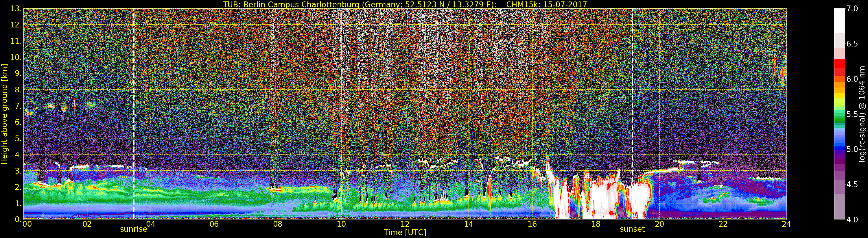Click the time axis tick label '24'
The height and width of the screenshot is (238, 868).
786,224
